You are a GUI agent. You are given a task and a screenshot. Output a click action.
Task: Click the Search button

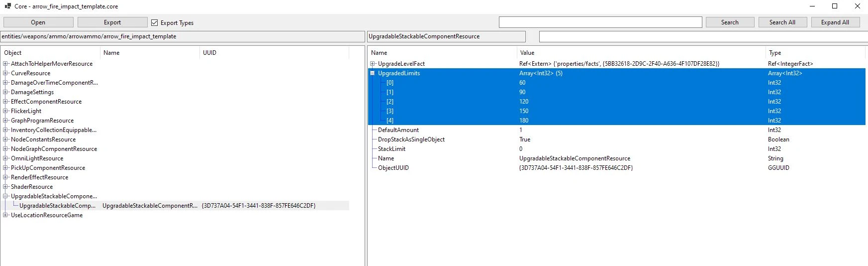pyautogui.click(x=730, y=22)
